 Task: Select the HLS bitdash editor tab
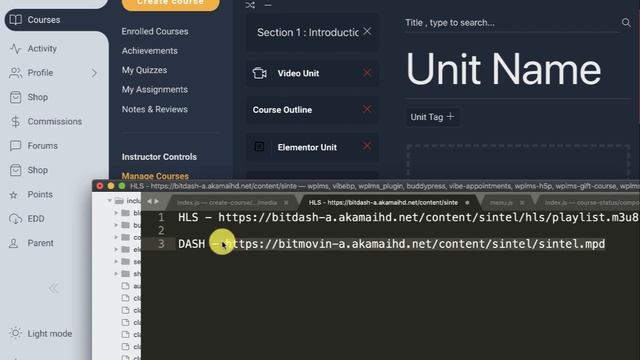pyautogui.click(x=383, y=202)
